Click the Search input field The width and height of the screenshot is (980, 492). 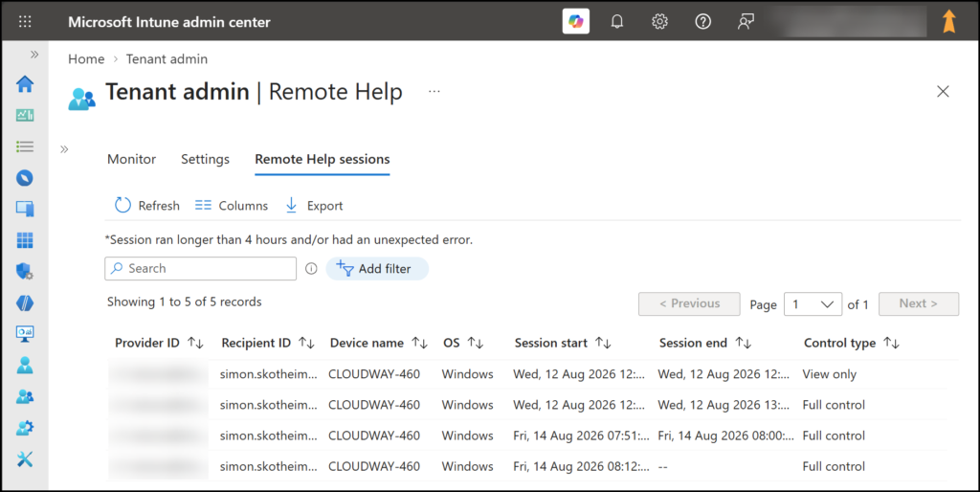tap(201, 268)
